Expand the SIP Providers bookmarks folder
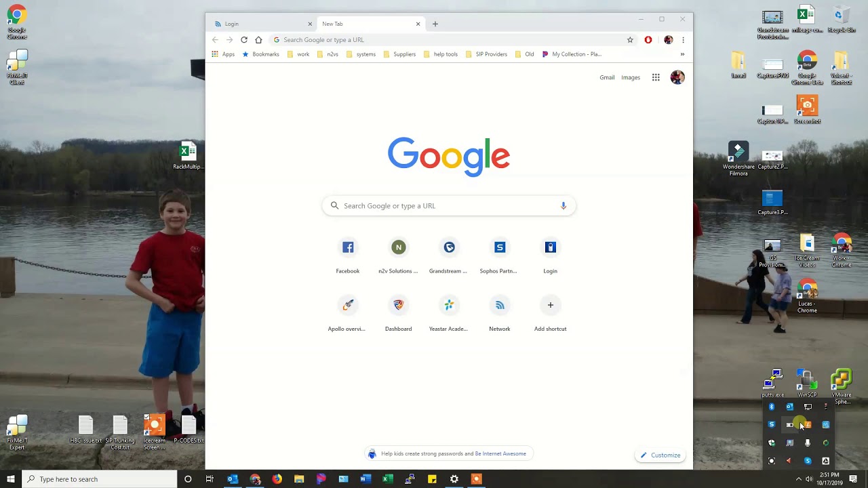 [x=486, y=54]
